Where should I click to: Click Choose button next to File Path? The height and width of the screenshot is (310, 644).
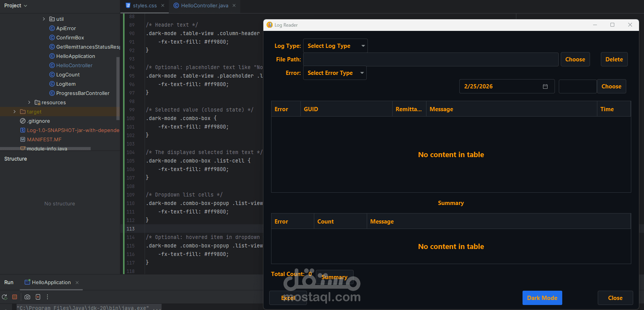[575, 59]
